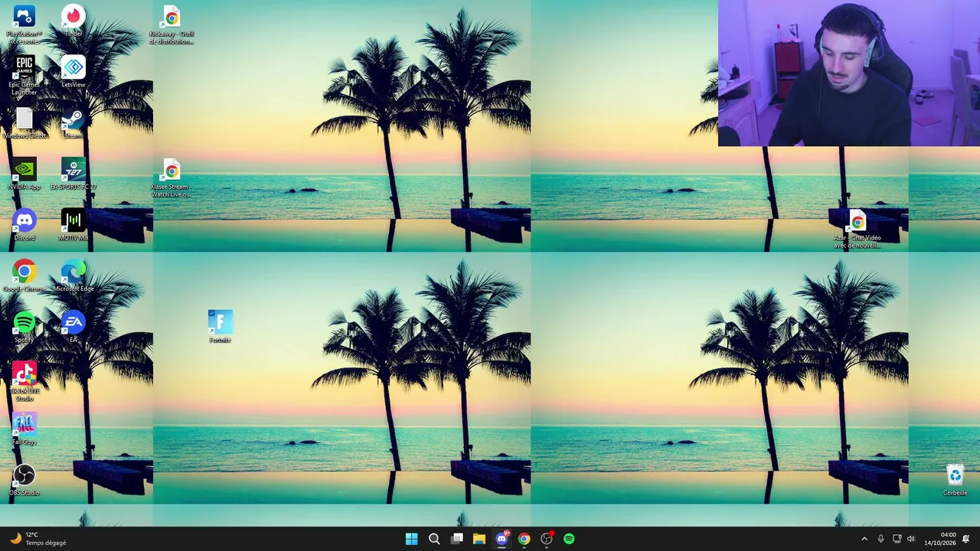Open taskbar Search
This screenshot has height=551, width=980.
[434, 539]
